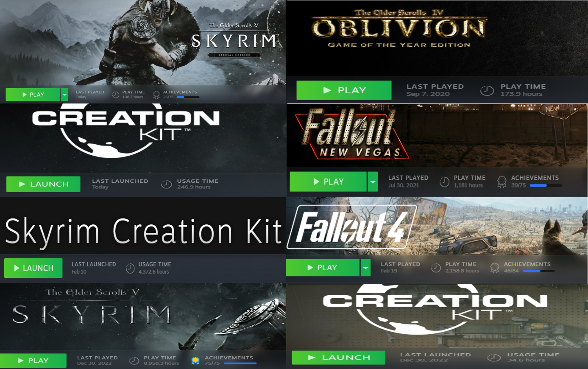588x369 pixels.
Task: Click the Fallout New Vegas achievements progress bar
Action: click(x=546, y=185)
